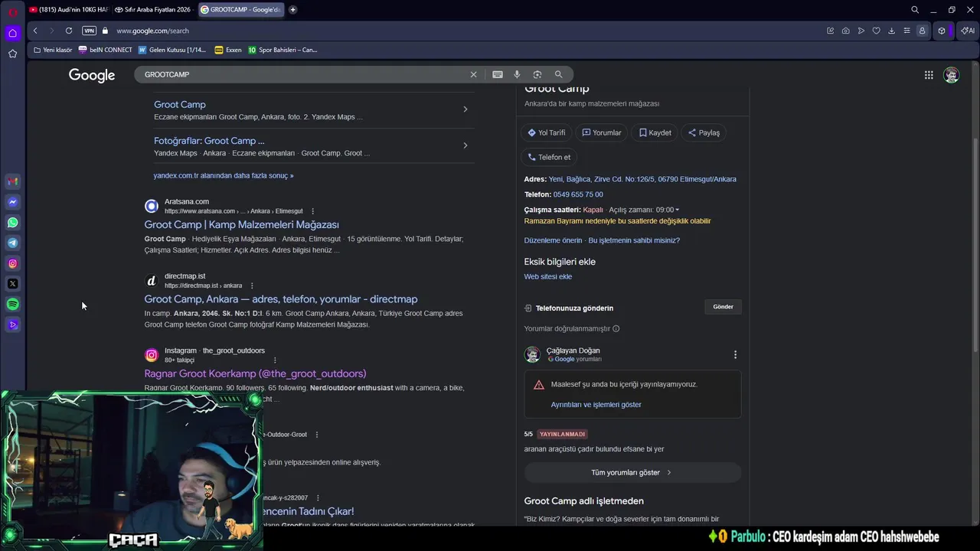Open Google on-screen keyboard
The width and height of the screenshot is (980, 551).
(x=498, y=74)
